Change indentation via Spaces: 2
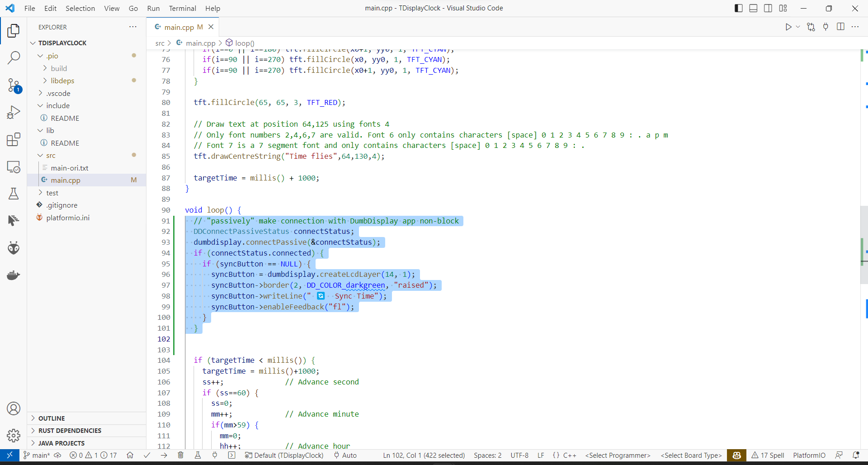The image size is (868, 465). tap(487, 456)
